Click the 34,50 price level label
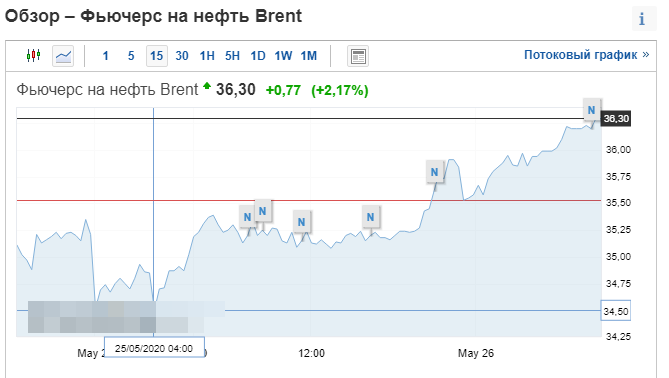 616,311
